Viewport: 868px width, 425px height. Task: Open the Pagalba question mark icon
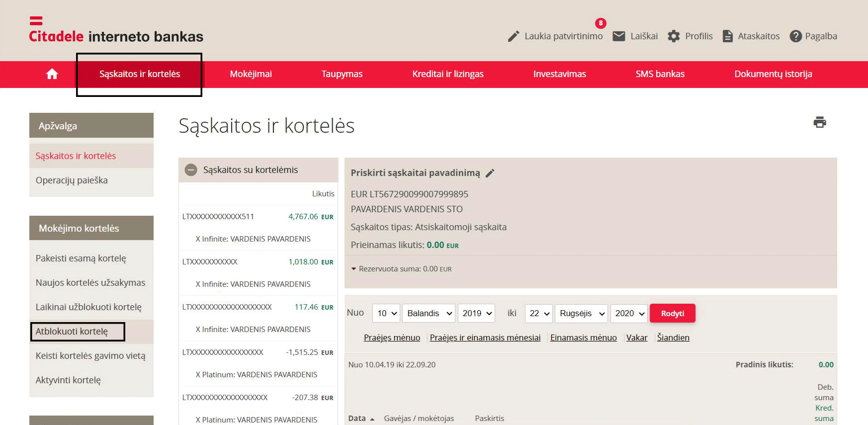pyautogui.click(x=796, y=36)
